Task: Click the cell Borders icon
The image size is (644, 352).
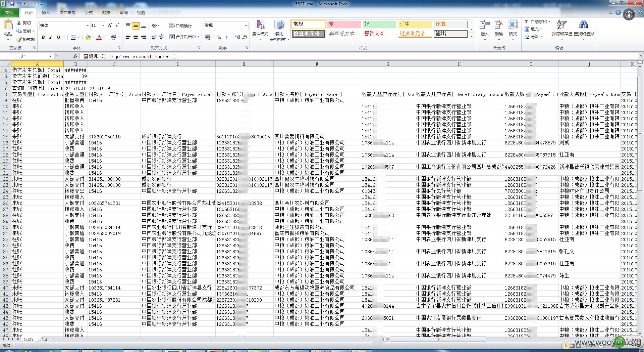Action: (73, 37)
